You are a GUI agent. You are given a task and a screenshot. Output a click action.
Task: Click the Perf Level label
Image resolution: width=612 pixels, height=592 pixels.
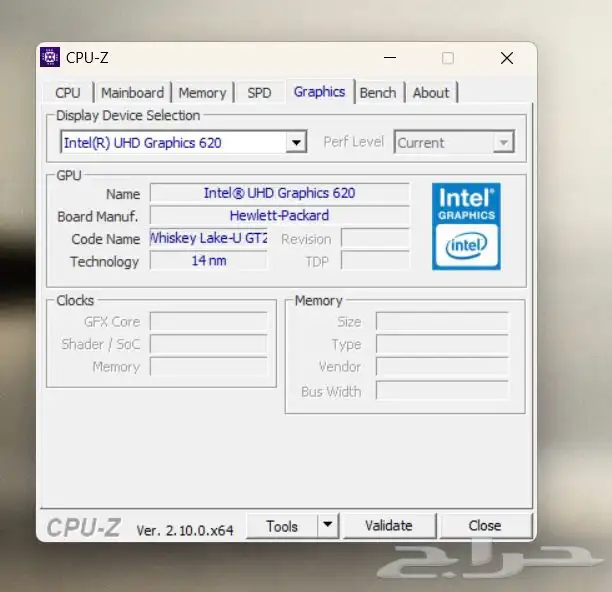pos(354,142)
